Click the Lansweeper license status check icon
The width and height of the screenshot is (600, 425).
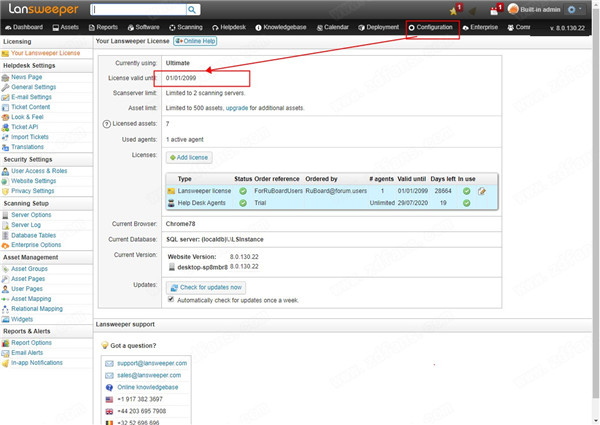(x=243, y=191)
